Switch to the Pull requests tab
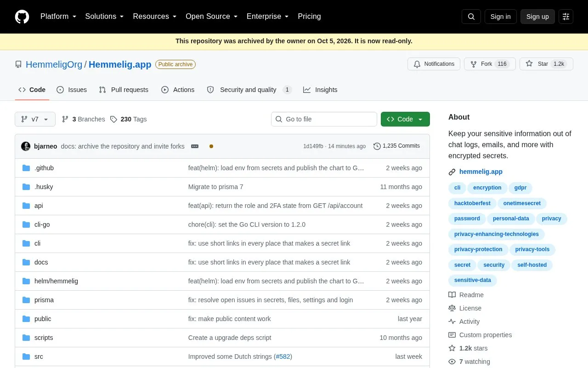The width and height of the screenshot is (588, 368). [124, 90]
